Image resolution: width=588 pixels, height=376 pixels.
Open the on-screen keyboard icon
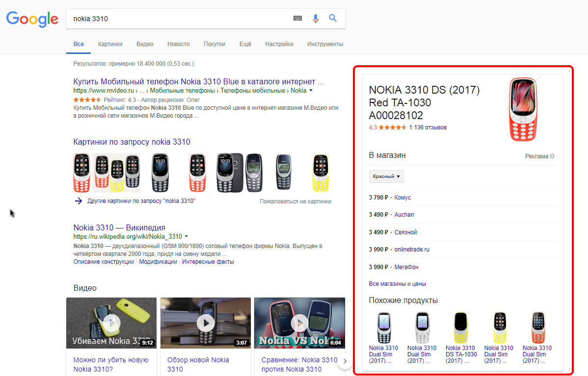(x=298, y=18)
